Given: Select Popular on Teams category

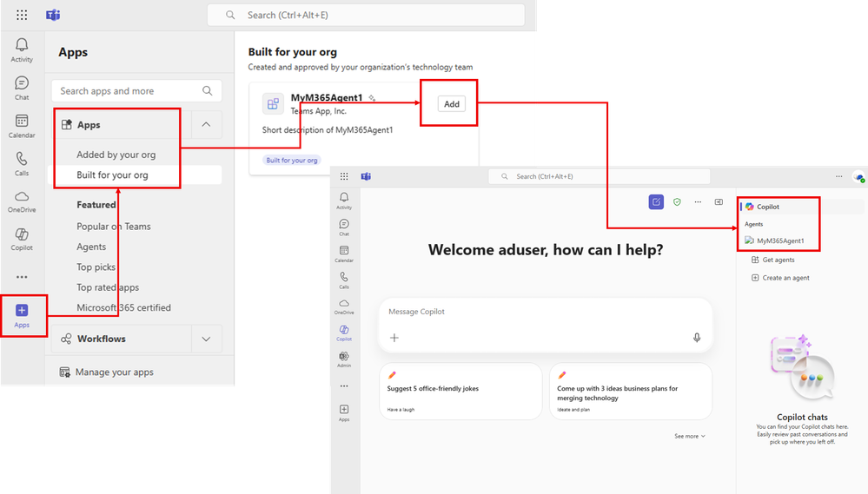Looking at the screenshot, I should [114, 227].
